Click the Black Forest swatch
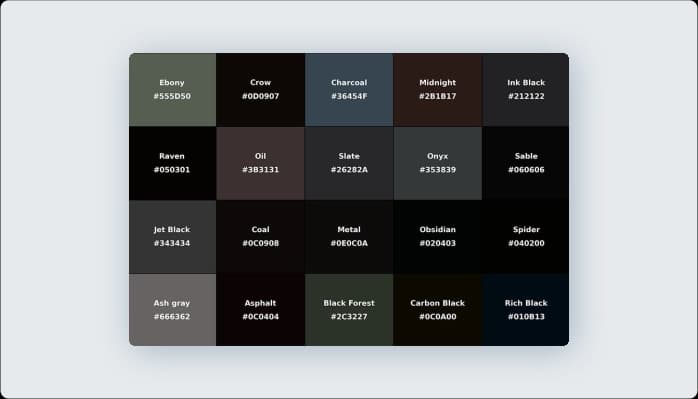698x399 pixels. point(349,309)
